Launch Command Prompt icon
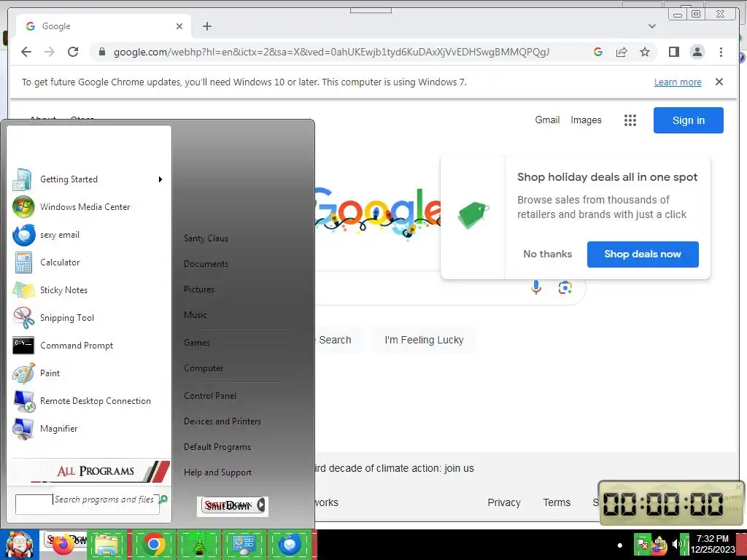 [23, 345]
